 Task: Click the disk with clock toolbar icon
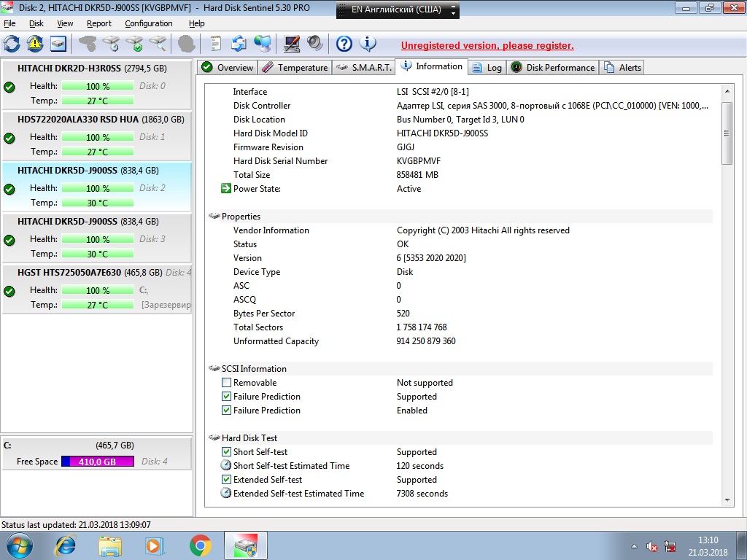(x=111, y=44)
